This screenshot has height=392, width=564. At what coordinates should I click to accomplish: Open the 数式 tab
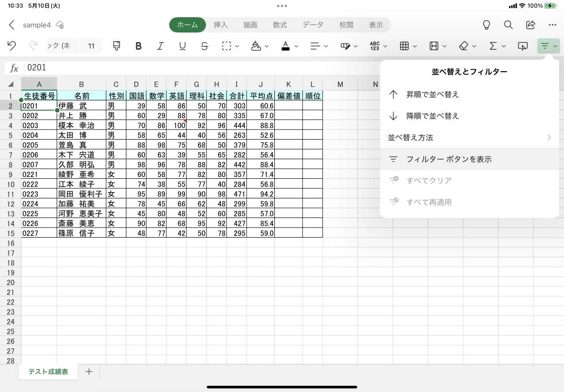click(280, 25)
